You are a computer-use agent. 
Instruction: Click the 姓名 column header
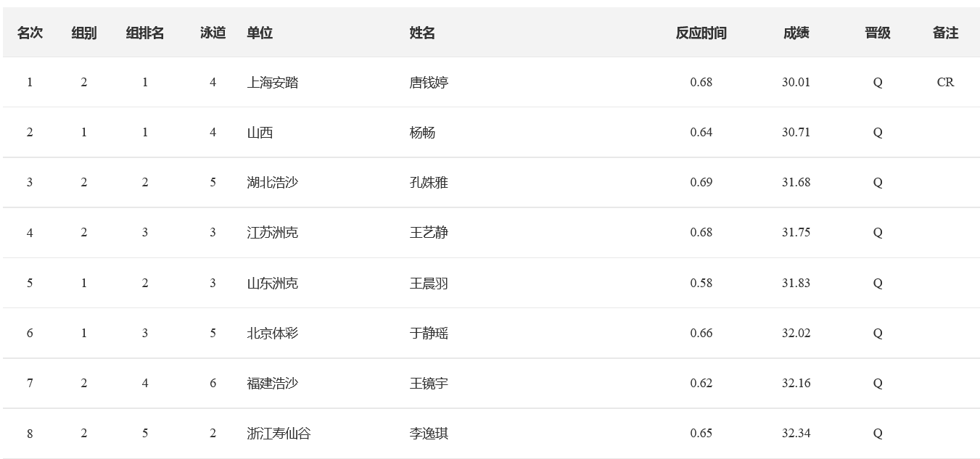(x=422, y=33)
